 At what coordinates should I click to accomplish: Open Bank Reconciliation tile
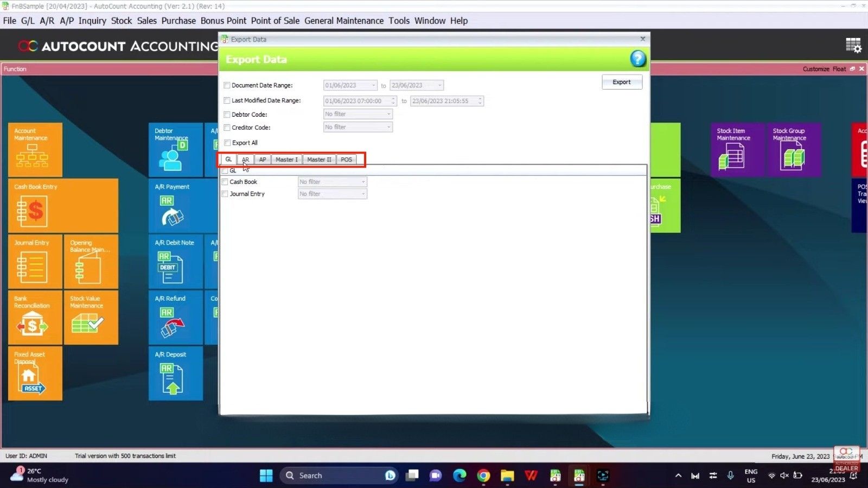[35, 318]
